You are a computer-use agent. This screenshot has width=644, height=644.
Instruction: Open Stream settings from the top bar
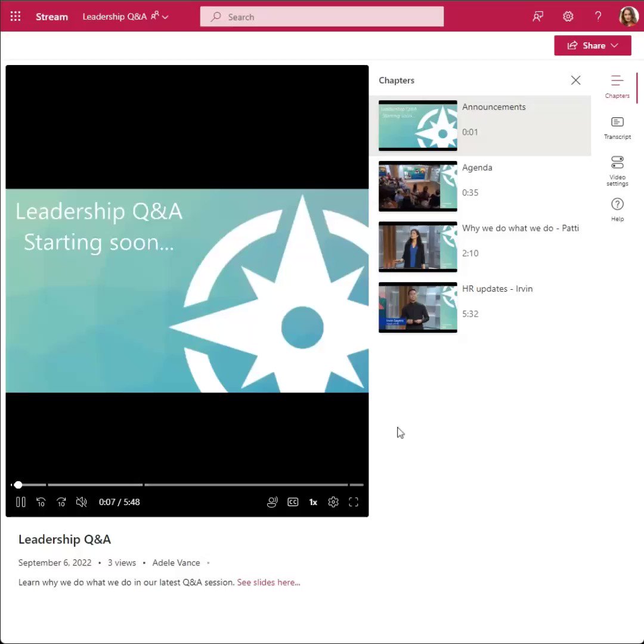(x=568, y=16)
